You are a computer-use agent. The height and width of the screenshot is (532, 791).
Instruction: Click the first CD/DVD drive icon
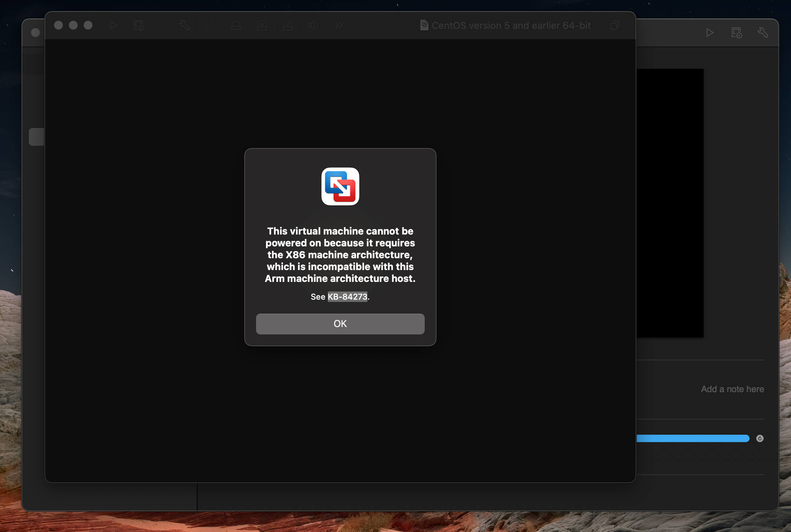tap(262, 26)
